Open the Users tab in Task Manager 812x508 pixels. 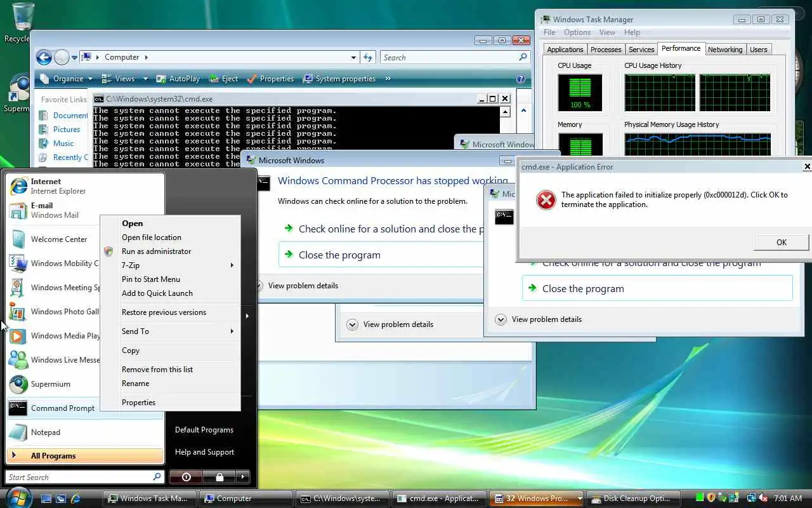[x=759, y=50]
